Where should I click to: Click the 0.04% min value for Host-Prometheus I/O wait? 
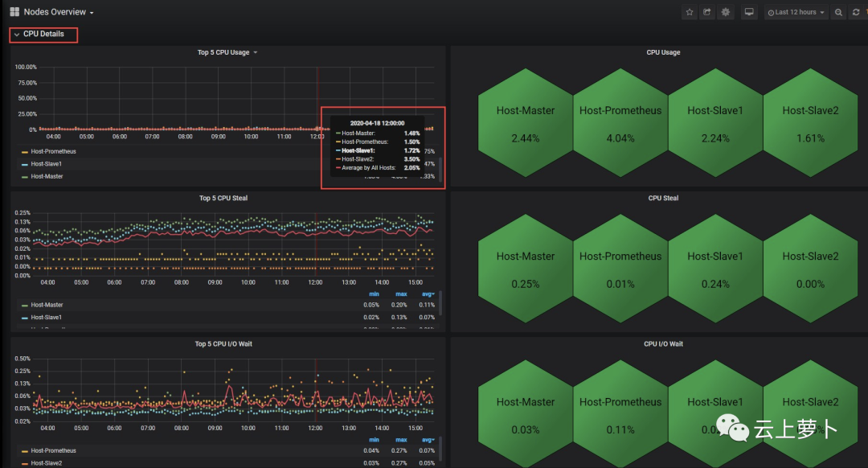371,451
